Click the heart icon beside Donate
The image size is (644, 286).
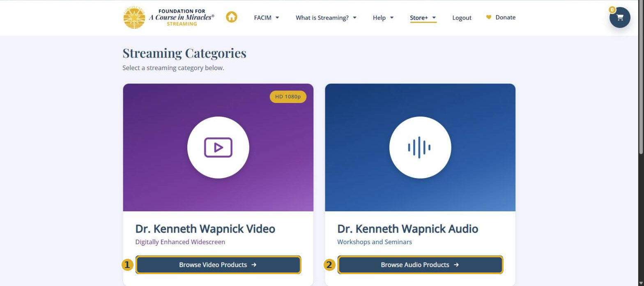(489, 17)
